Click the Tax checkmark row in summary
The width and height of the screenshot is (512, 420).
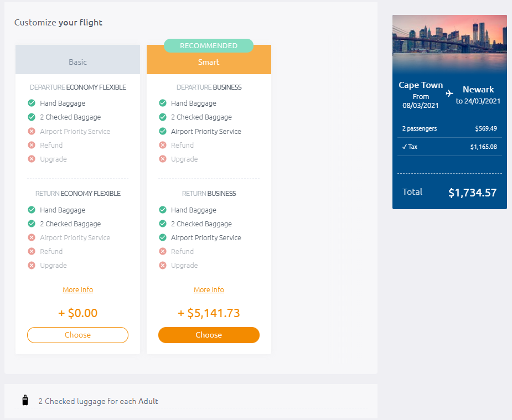(x=449, y=147)
